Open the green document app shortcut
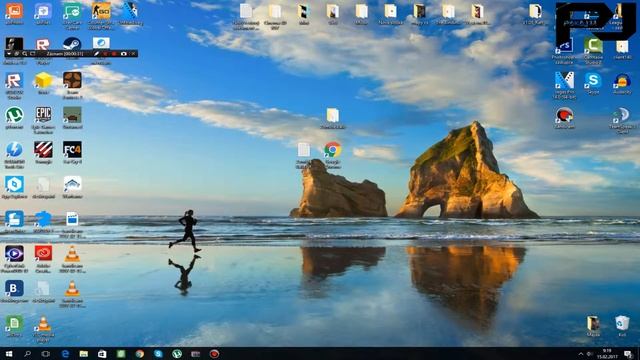This screenshot has width=640, height=360. coord(14,323)
